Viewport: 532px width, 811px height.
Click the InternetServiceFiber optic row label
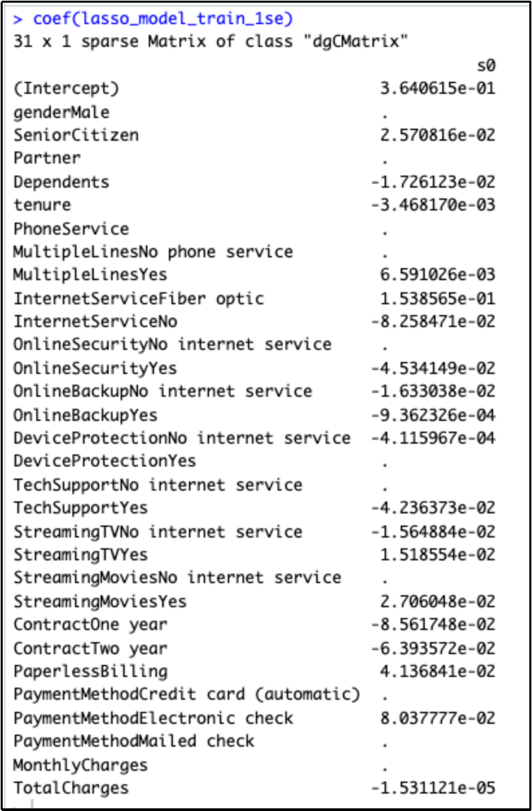139,298
